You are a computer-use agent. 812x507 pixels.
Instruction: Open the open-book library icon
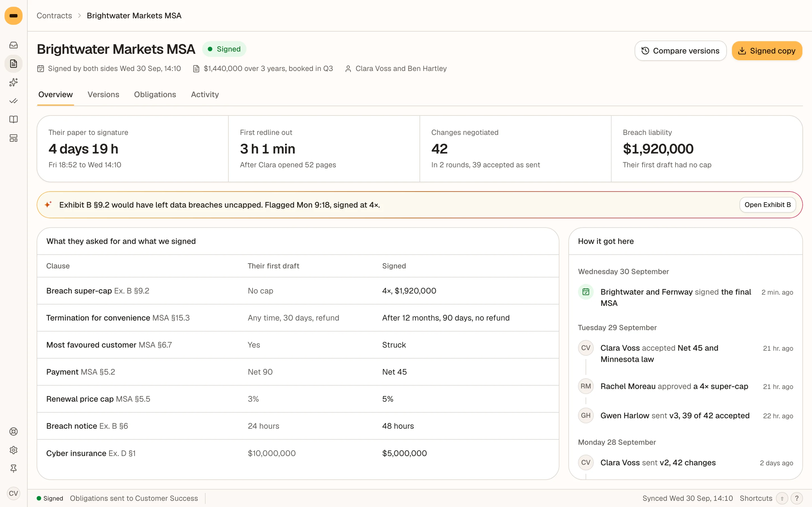[x=14, y=120]
